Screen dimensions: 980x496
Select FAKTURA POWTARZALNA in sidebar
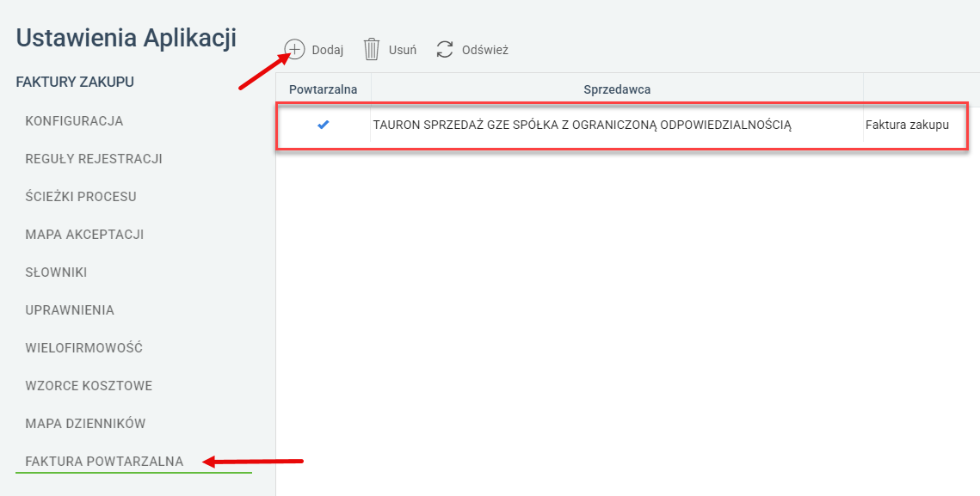tap(104, 462)
